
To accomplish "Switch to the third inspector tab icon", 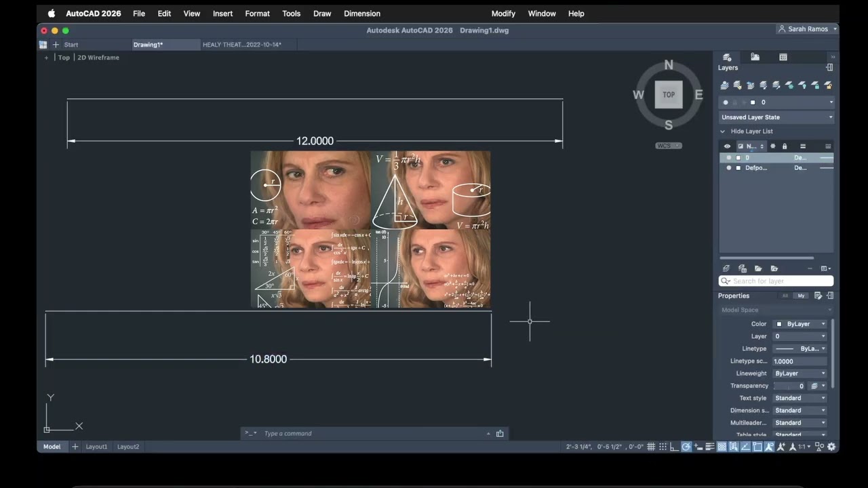I will tap(783, 57).
